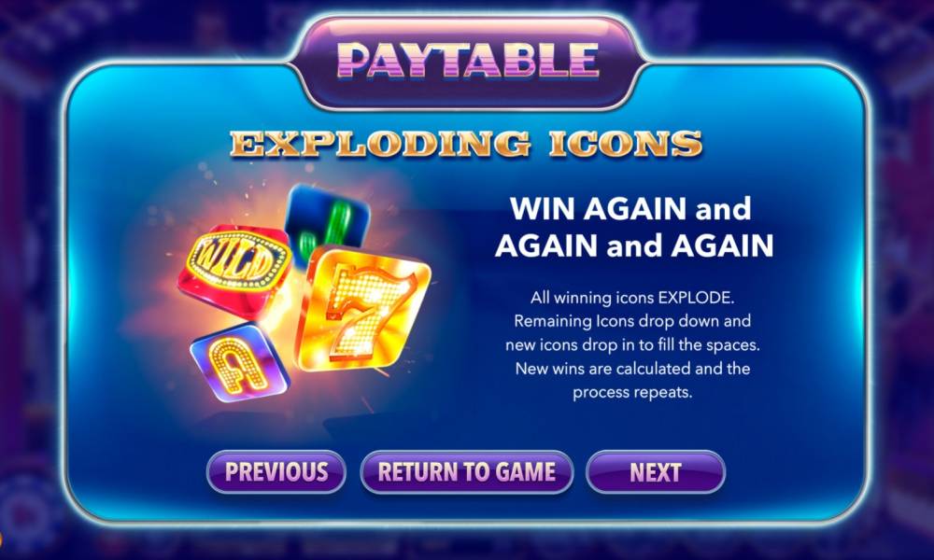Click the EXPLODING ICONS heading

tap(466, 144)
